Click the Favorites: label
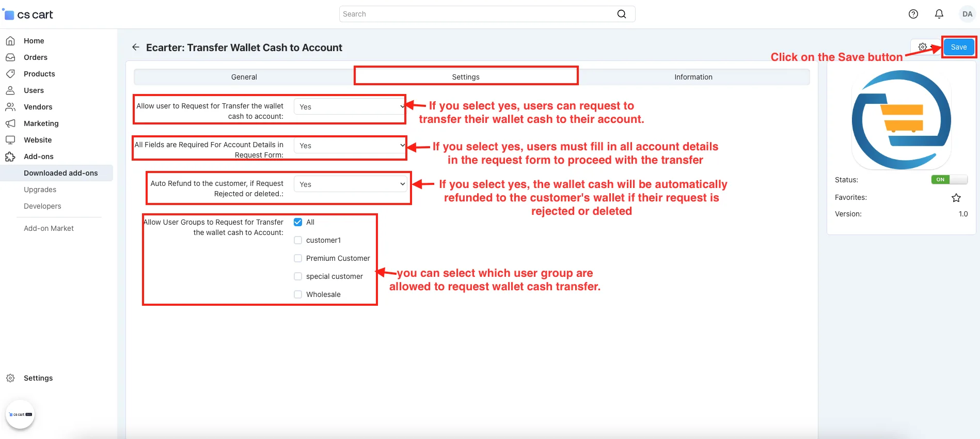The image size is (980, 439). click(851, 197)
